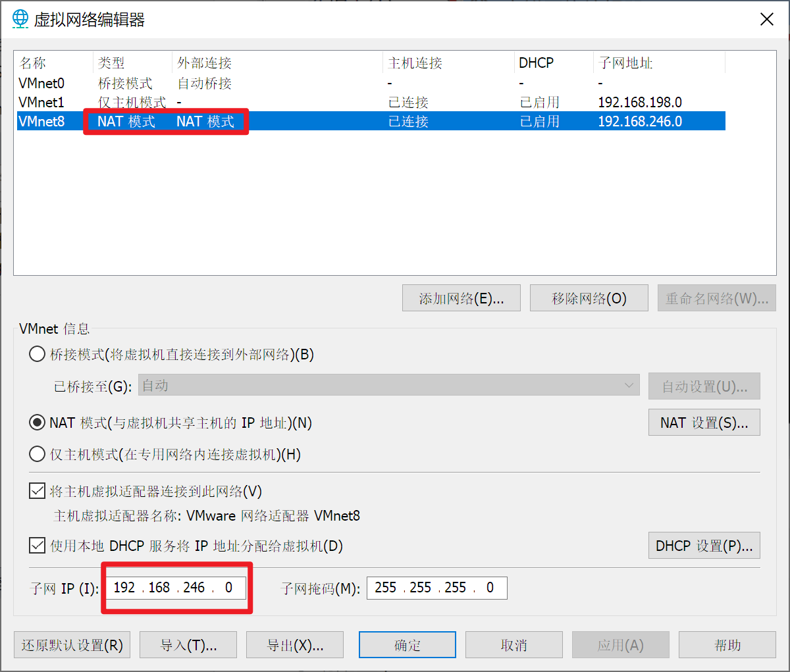Choose the NAT 模式 radio option
790x672 pixels.
pos(38,423)
